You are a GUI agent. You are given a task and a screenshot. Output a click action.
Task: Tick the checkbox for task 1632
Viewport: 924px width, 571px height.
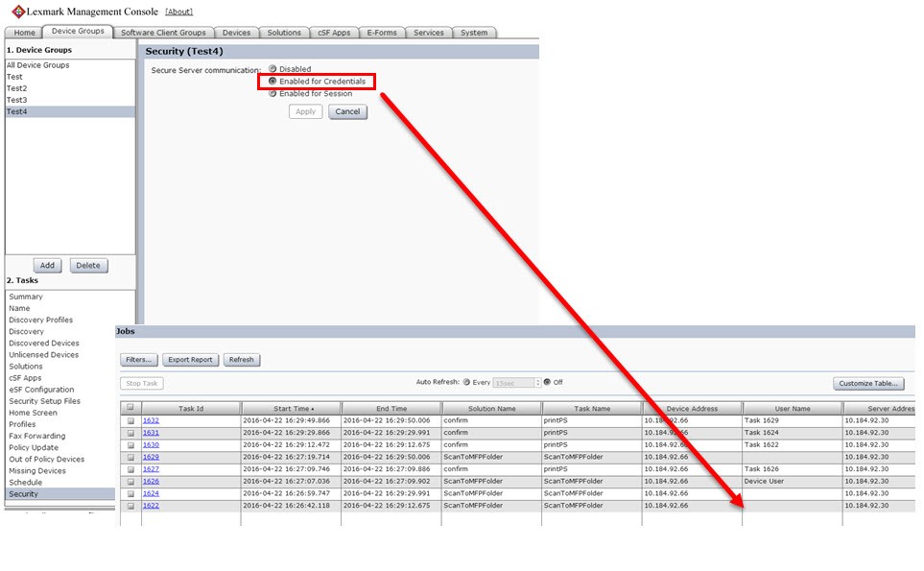[x=130, y=420]
